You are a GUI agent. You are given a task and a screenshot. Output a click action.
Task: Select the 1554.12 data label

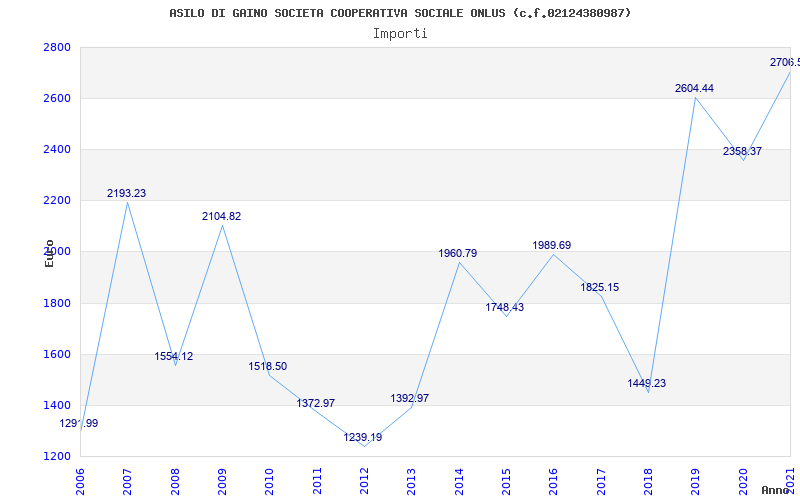coord(174,356)
